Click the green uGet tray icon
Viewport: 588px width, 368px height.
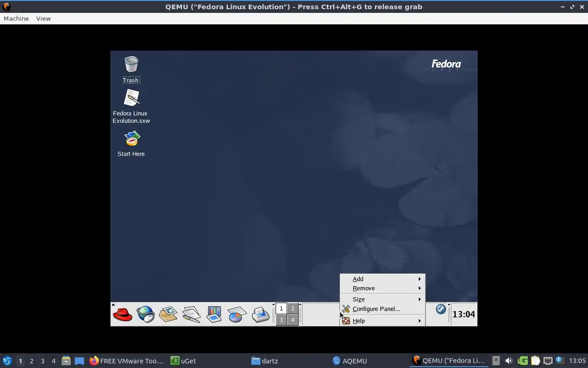coord(522,361)
